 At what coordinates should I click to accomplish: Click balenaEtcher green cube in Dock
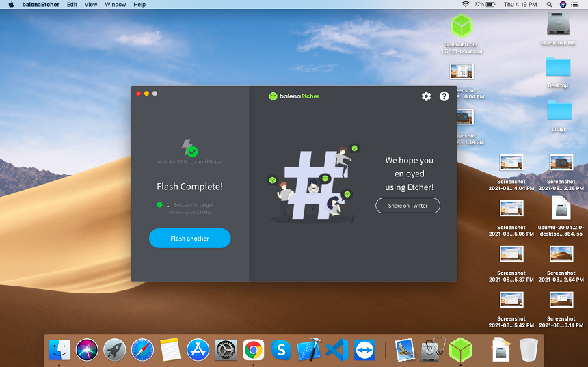[x=461, y=350]
